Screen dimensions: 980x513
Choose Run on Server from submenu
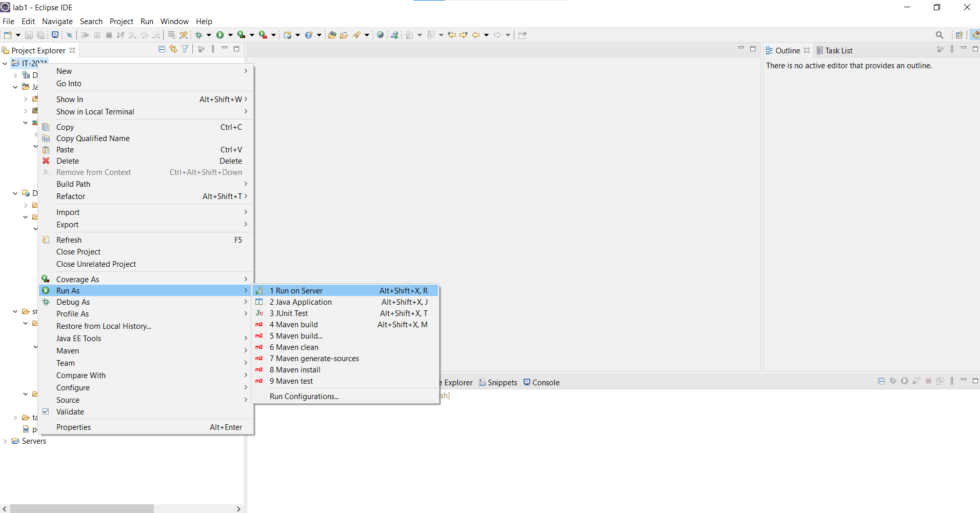[x=346, y=291]
